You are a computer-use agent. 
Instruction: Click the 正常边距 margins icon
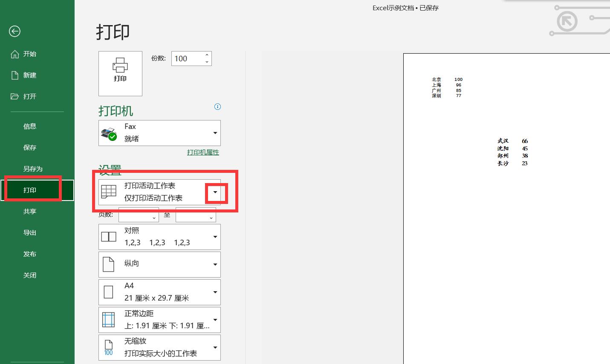pos(109,320)
